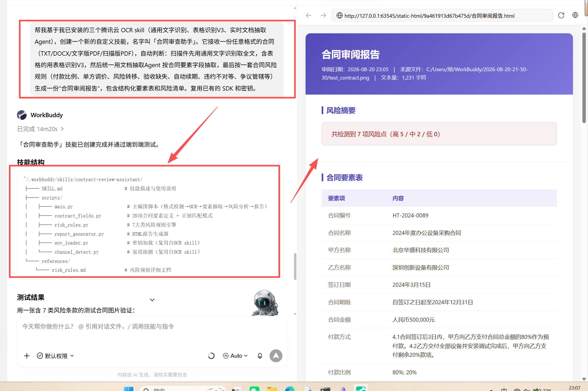Click scroll-down arrow of report panel
588x391 pixels.
[x=584, y=379]
